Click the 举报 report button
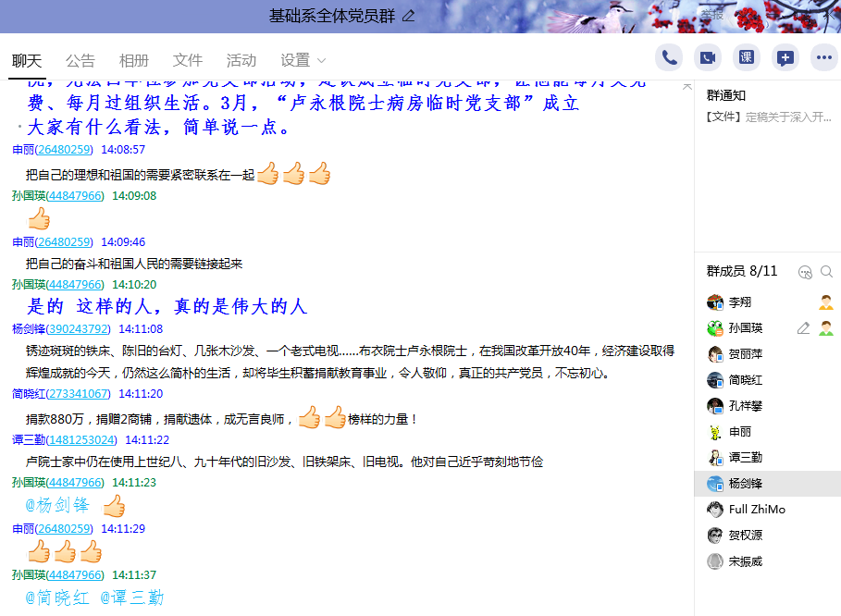 pos(711,14)
